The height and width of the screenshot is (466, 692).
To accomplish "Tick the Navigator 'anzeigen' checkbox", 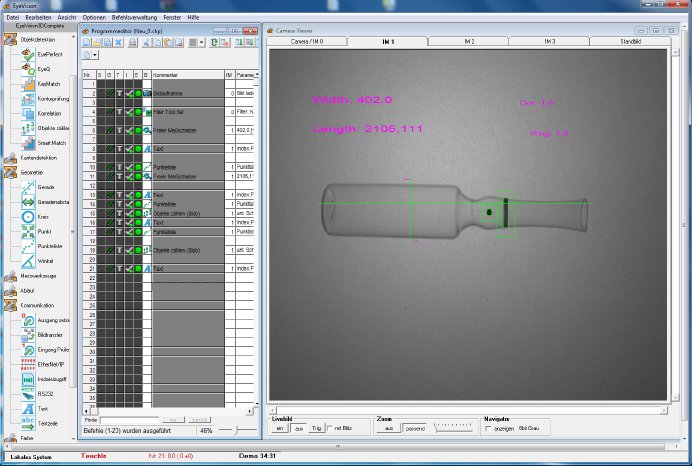I will (x=488, y=428).
